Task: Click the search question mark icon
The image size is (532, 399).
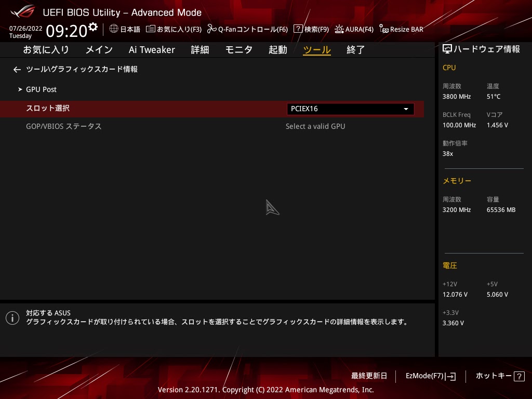Action: (298, 29)
